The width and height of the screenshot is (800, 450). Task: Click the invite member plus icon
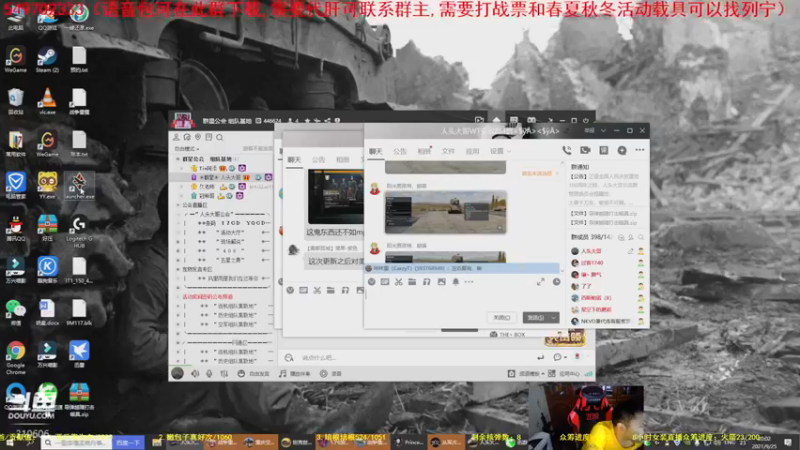click(x=621, y=151)
